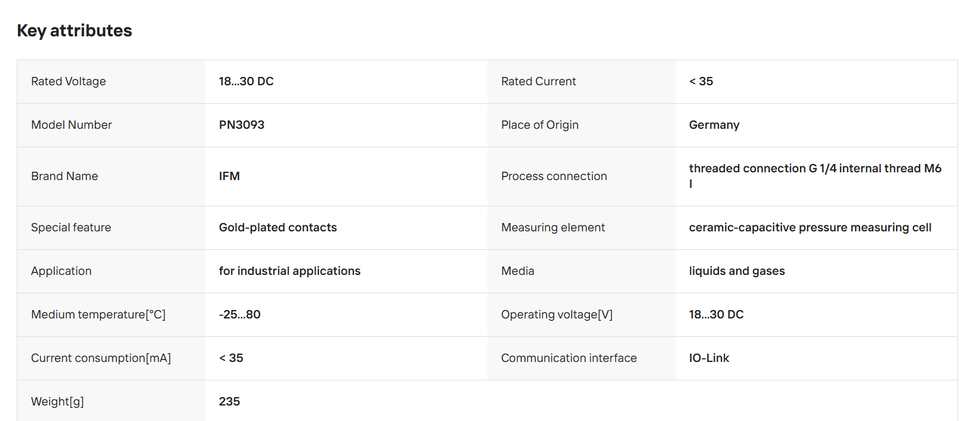
Task: Select the Rated Voltage label cell
Action: [x=111, y=81]
